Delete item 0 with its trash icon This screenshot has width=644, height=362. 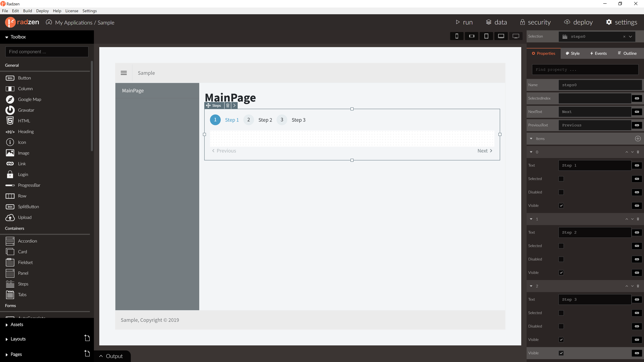pyautogui.click(x=638, y=152)
